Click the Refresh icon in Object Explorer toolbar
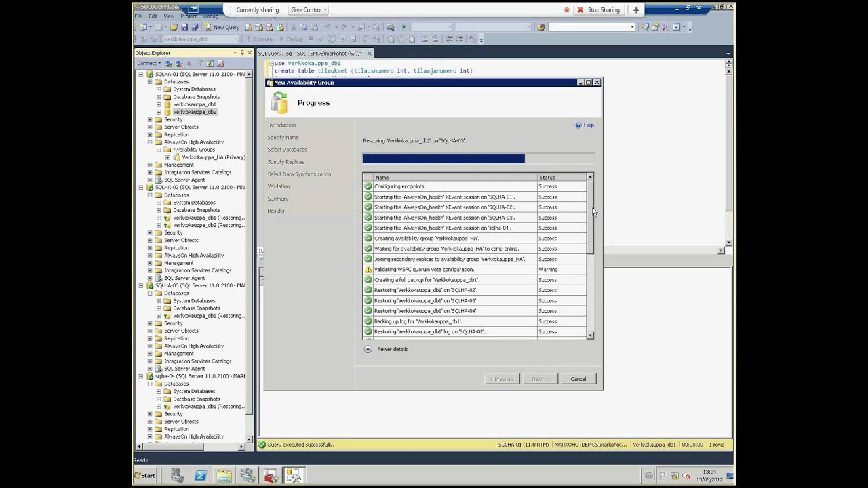The width and height of the screenshot is (868, 488). tap(210, 64)
